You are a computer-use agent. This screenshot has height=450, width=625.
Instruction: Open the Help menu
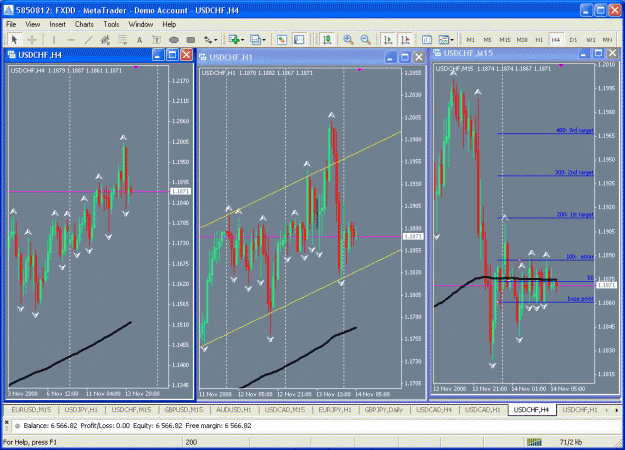[169, 24]
